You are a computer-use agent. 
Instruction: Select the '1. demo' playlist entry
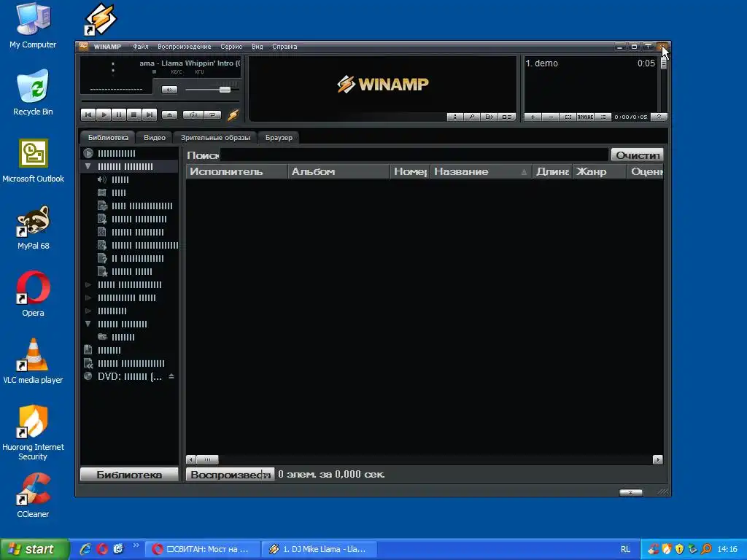coord(591,63)
